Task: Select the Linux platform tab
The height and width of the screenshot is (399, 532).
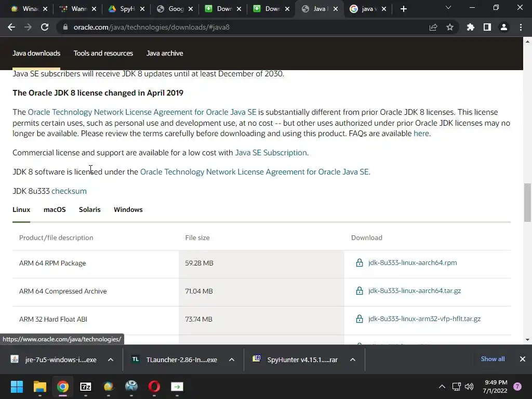Action: tap(21, 210)
